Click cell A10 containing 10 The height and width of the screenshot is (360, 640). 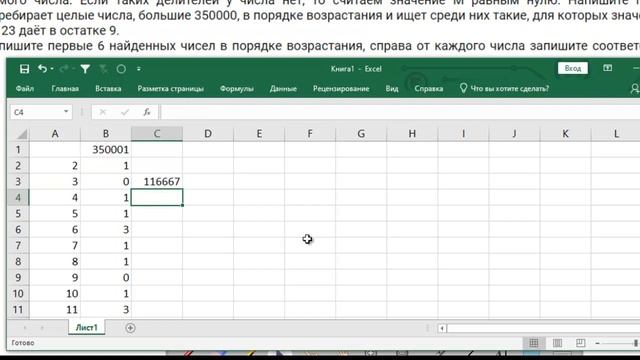tap(55, 293)
